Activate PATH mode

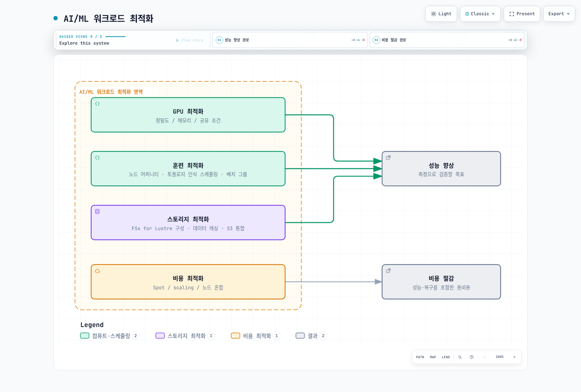(420, 357)
